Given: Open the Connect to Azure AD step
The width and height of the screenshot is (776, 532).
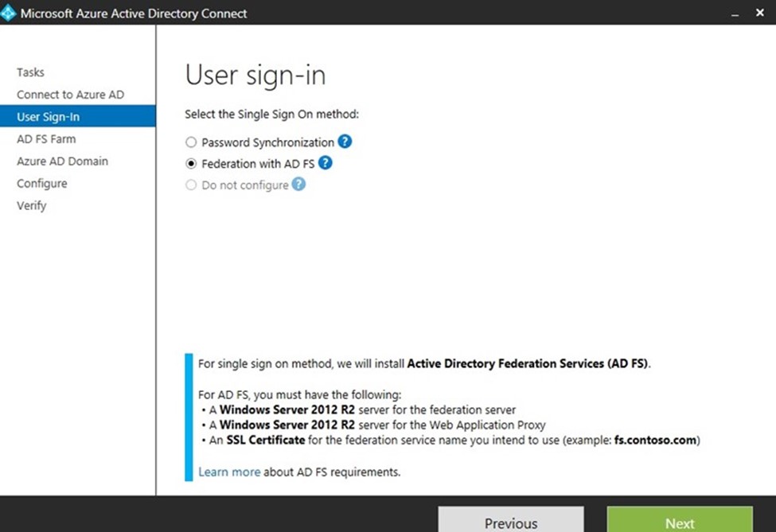Looking at the screenshot, I should click(x=70, y=95).
